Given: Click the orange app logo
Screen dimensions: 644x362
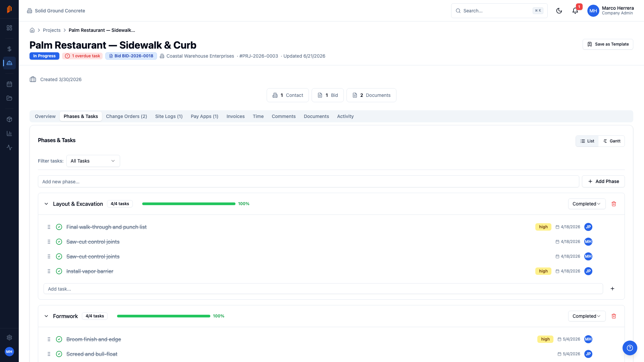Looking at the screenshot, I should (9, 9).
